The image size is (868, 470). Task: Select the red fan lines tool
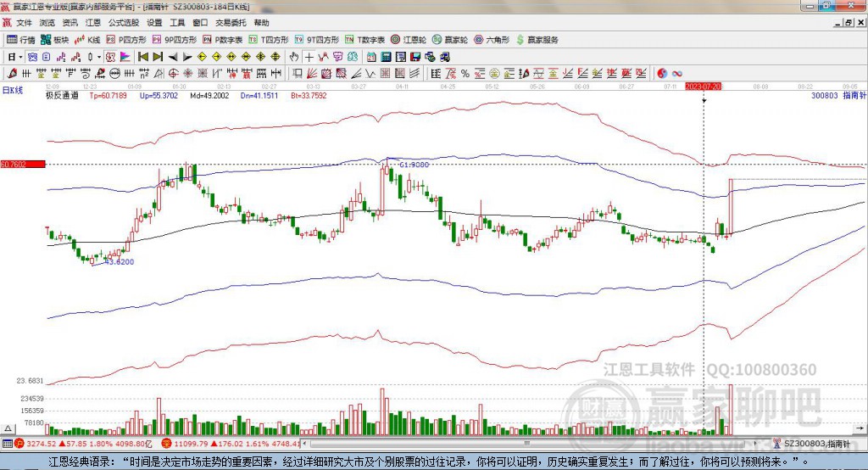click(x=312, y=73)
